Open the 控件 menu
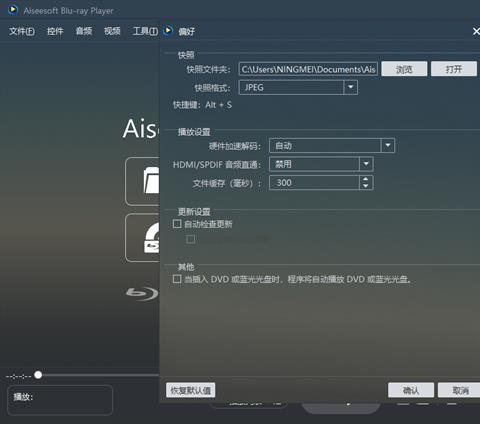The height and width of the screenshot is (424, 480). (55, 31)
